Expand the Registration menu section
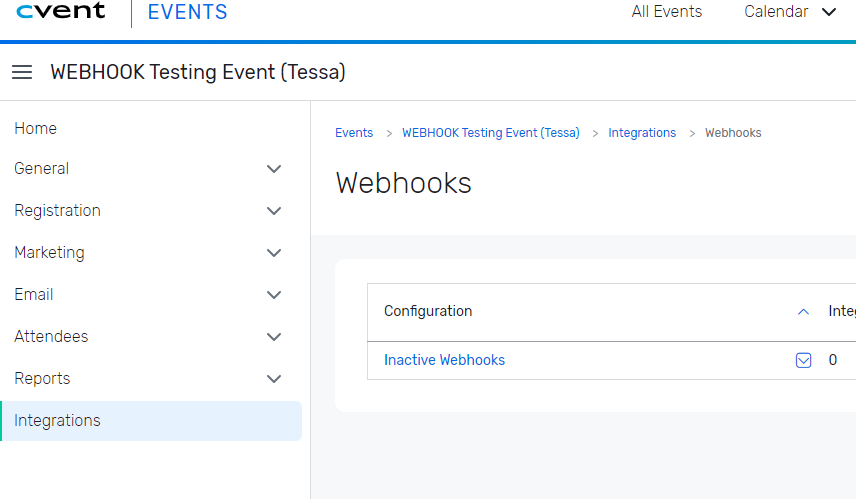856x499 pixels. pos(274,211)
